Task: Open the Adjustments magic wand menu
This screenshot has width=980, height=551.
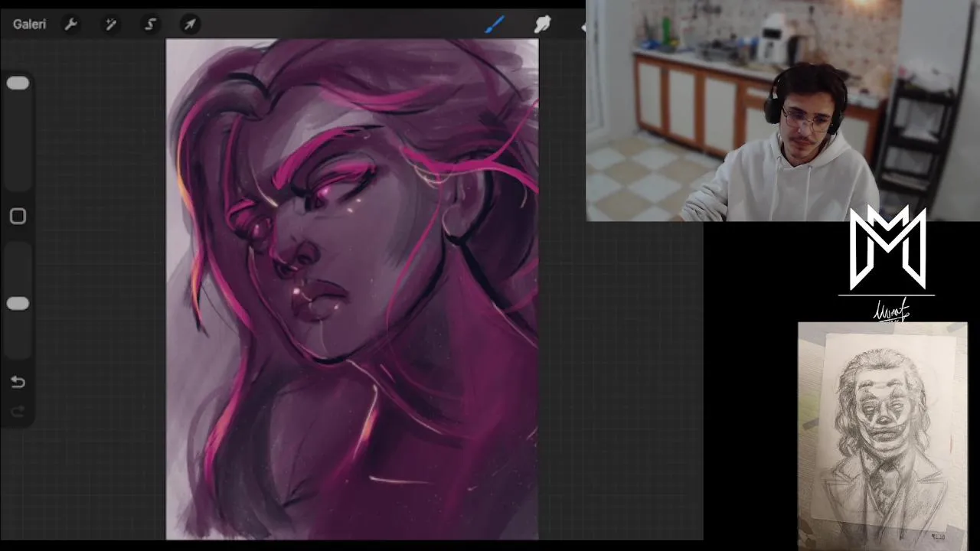Action: 111,24
